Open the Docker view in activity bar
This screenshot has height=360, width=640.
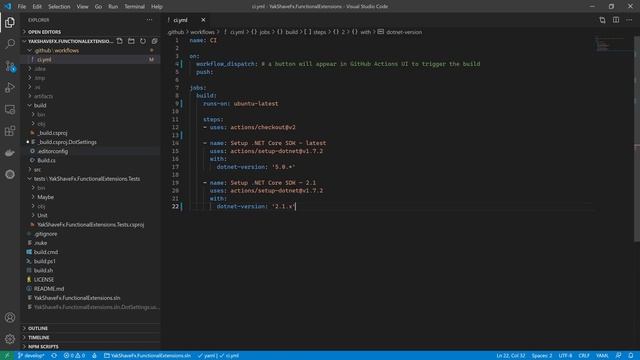[10, 153]
